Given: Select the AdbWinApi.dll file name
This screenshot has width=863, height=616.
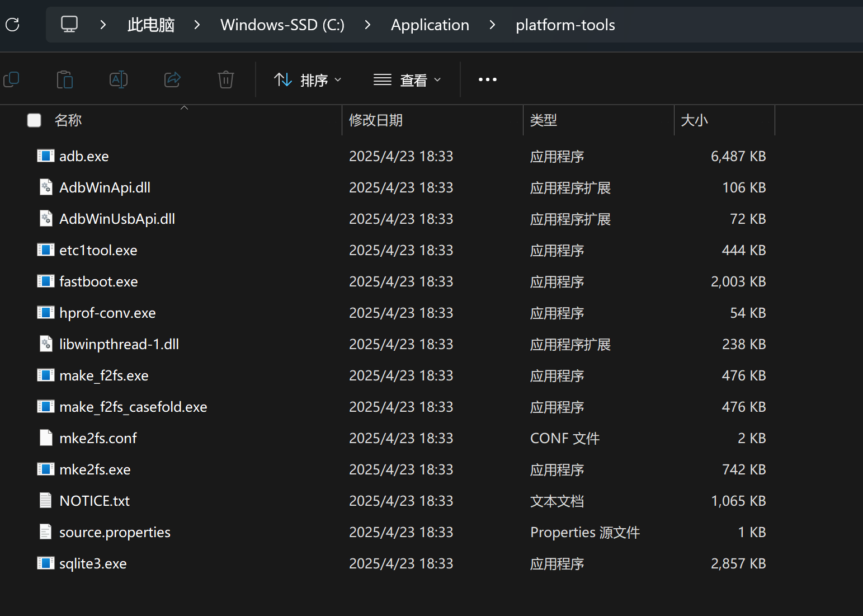Looking at the screenshot, I should [105, 187].
